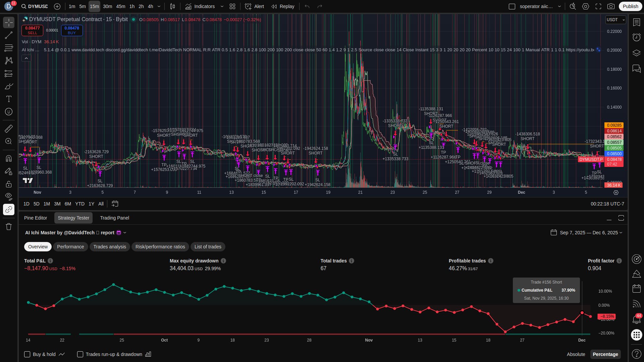Select the trend line drawing tool
Screen dimensions: 644x362
(9, 35)
